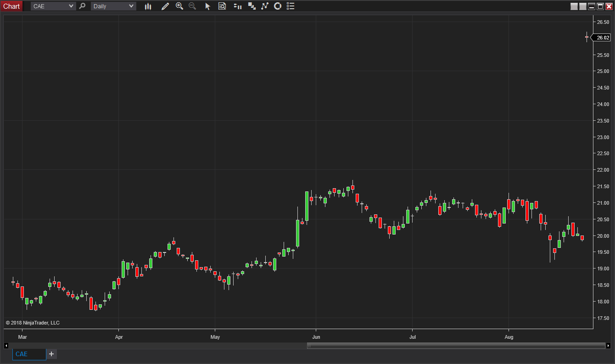Open the CAE instrument selector dropdown
This screenshot has height=364, width=615.
point(53,6)
